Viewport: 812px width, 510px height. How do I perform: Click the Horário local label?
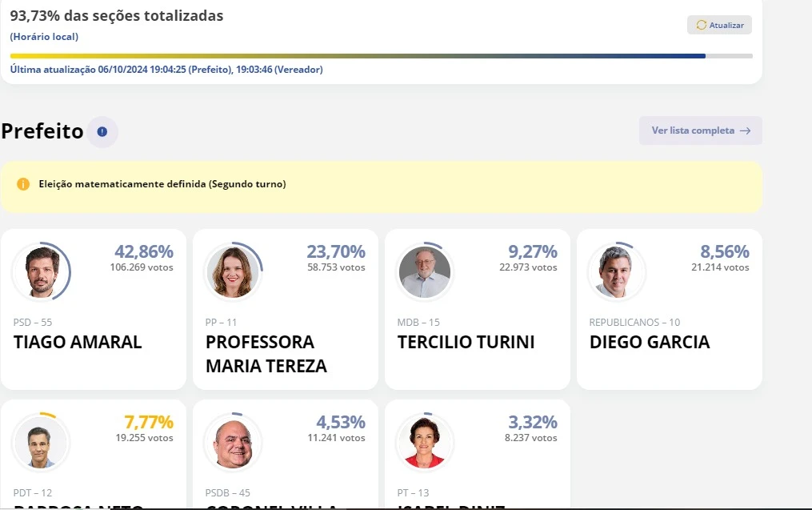click(44, 37)
